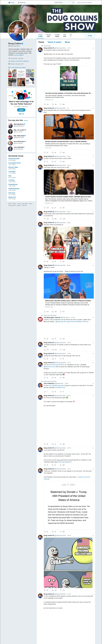Image resolution: width=102 pixels, height=644 pixels.
Task: Click the Follow button
Action: pos(90,35)
